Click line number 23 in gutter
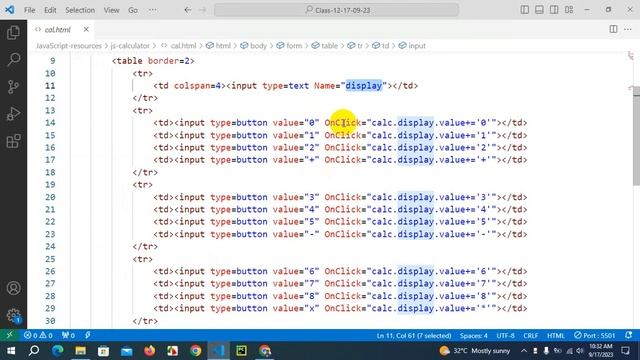The height and width of the screenshot is (360, 640). coord(50,234)
